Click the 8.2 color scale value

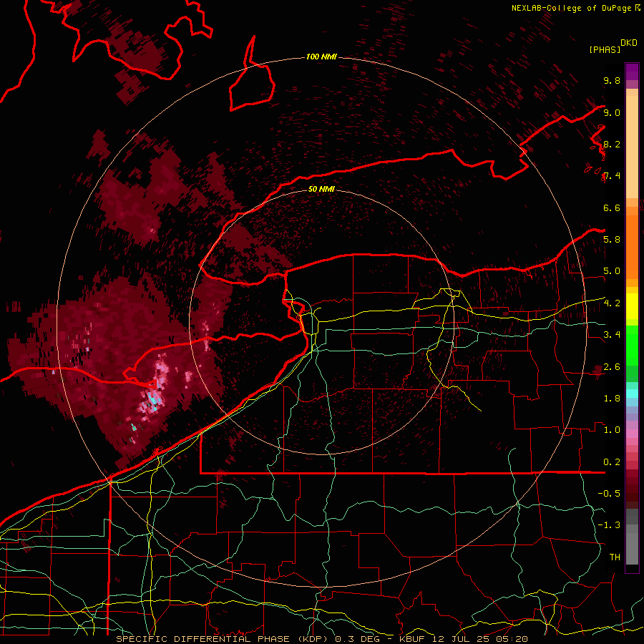612,144
